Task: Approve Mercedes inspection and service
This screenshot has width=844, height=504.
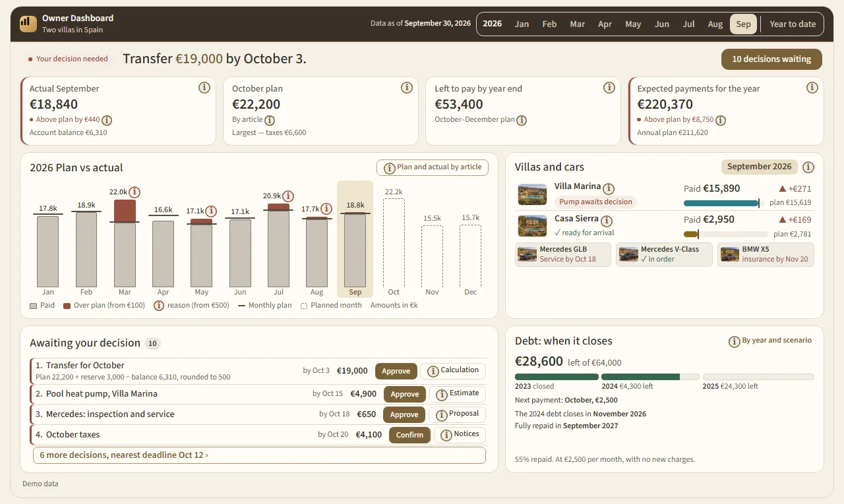Action: pos(405,414)
